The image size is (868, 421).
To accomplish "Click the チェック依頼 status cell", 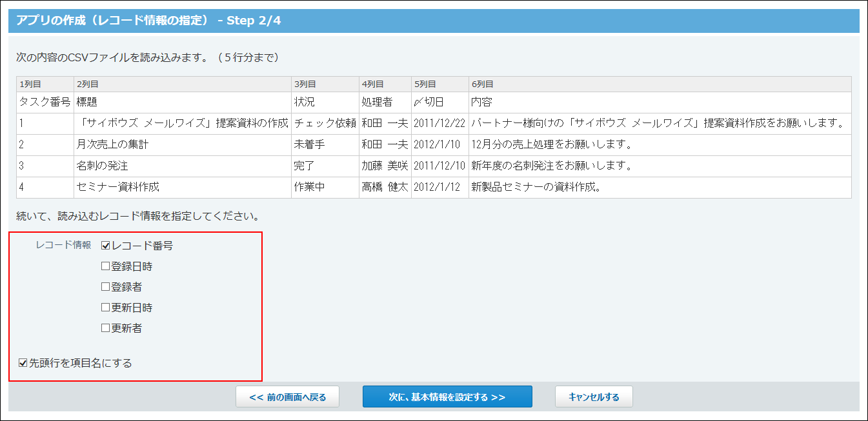I will 325,123.
